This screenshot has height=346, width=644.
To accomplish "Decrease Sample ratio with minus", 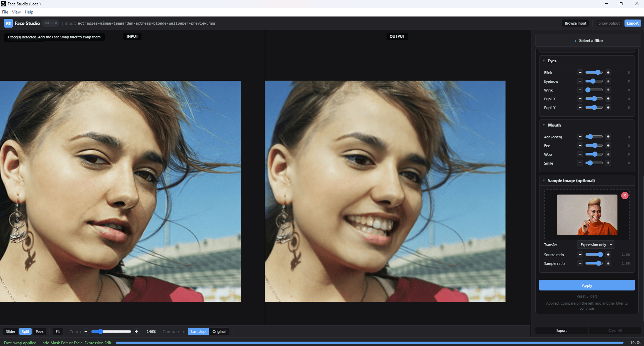I will click(x=580, y=263).
